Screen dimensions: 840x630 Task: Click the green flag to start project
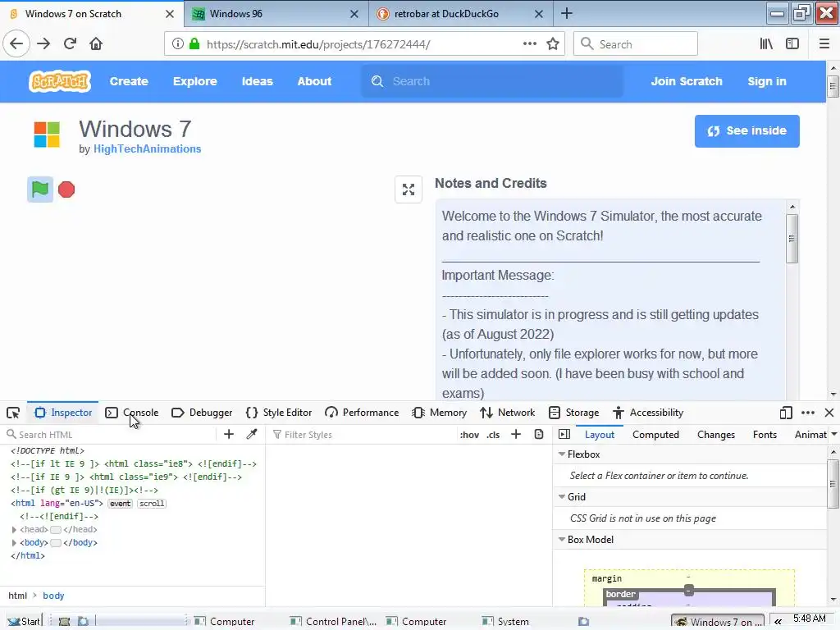coord(40,189)
